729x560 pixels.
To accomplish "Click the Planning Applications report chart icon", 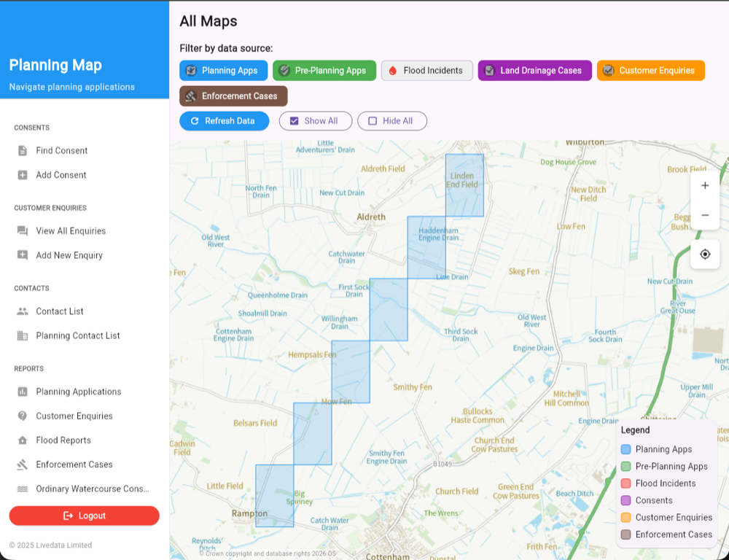I will pos(23,392).
